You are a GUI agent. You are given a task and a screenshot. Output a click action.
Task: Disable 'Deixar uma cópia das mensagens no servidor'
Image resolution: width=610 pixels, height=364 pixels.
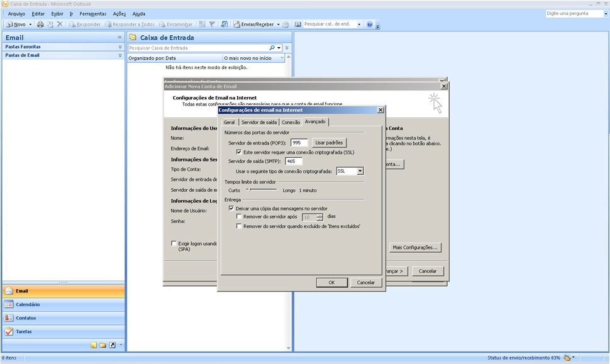(231, 208)
